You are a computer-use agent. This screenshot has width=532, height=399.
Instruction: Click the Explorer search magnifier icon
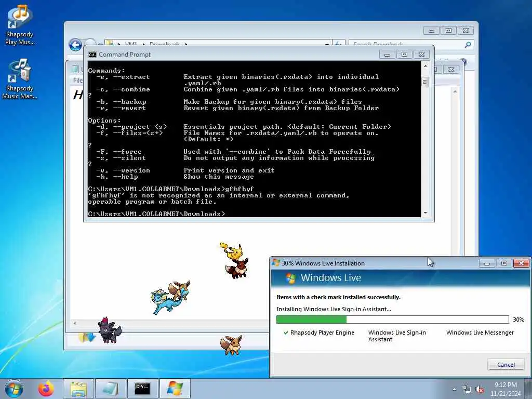point(468,45)
